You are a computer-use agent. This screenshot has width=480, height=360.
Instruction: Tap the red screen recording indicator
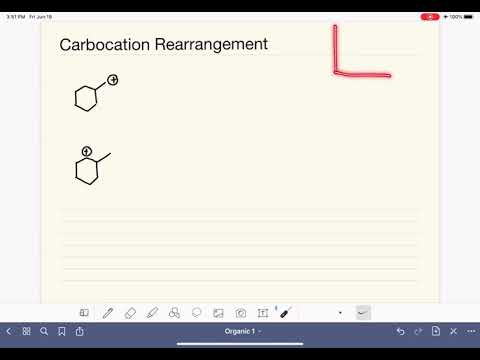pos(430,17)
